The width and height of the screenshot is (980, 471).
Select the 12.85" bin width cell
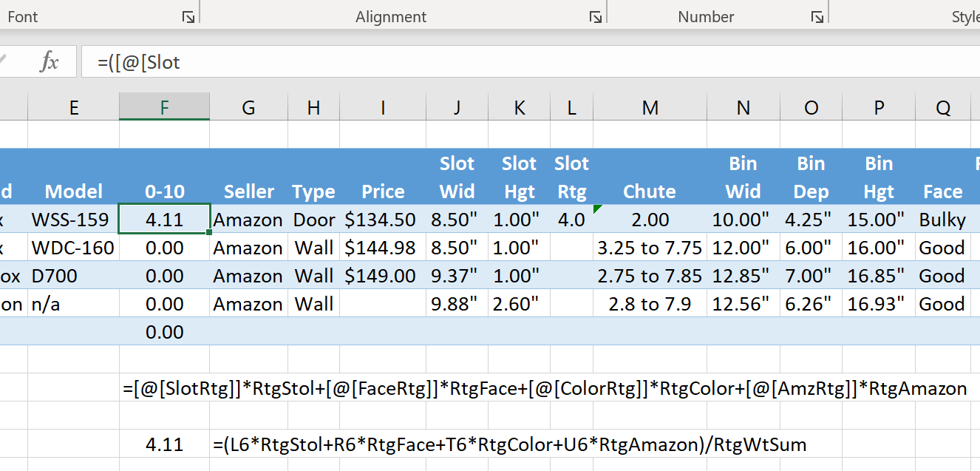click(743, 276)
